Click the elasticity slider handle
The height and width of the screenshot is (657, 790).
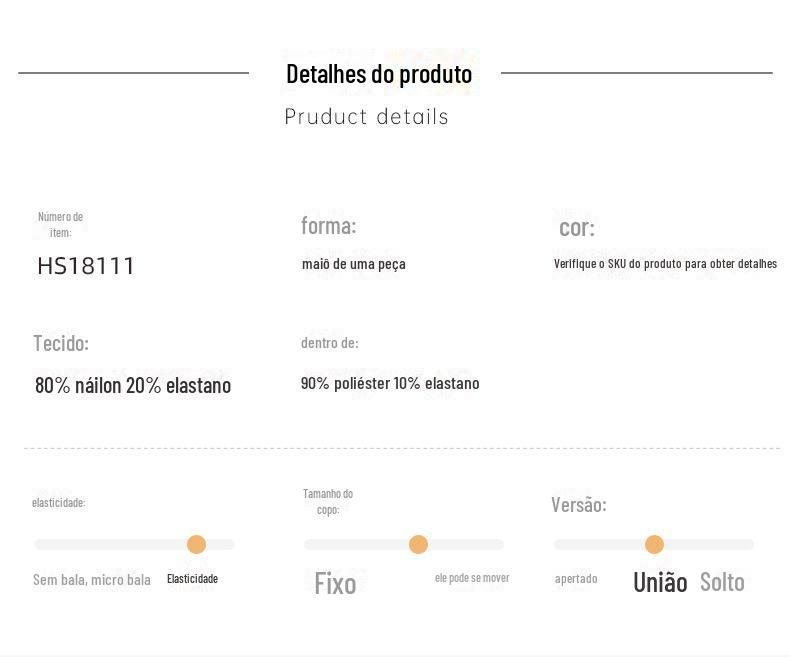click(196, 544)
